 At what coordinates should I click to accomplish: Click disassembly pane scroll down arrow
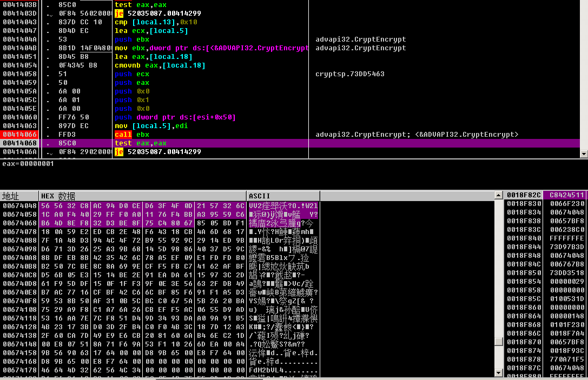[583, 154]
